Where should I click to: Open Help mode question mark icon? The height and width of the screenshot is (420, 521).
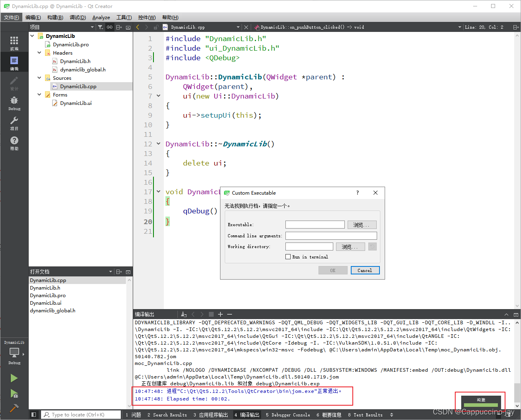(x=14, y=143)
